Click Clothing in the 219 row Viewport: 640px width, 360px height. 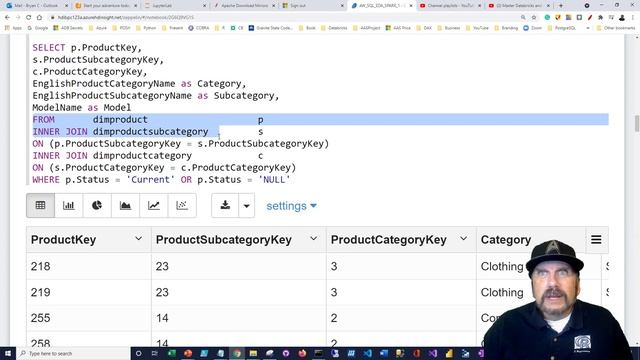502,293
